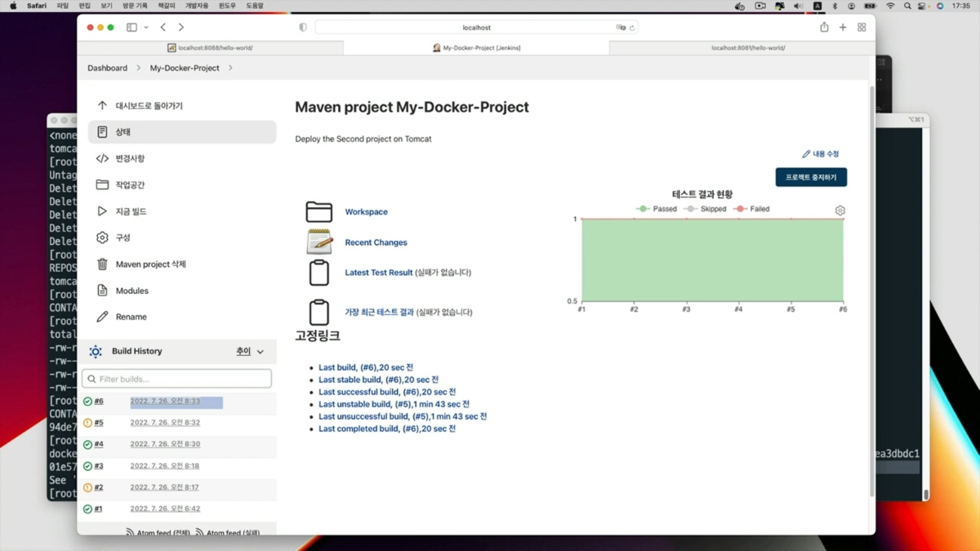Go back with Safari's back arrow
This screenshot has height=551, width=980.
163,27
